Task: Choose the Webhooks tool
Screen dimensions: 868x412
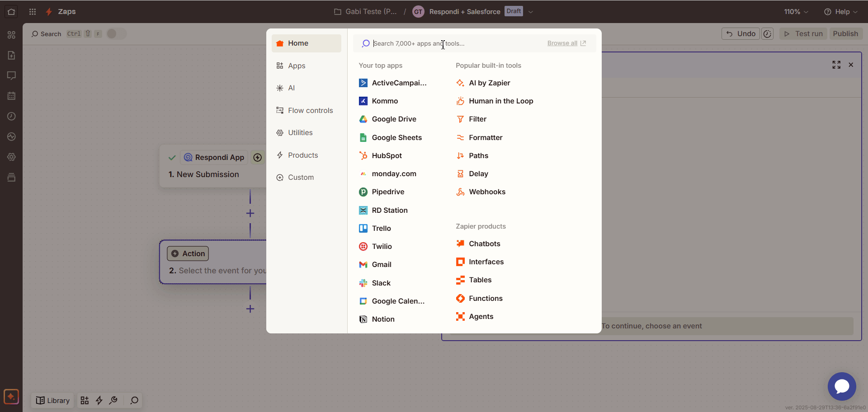Action: click(481, 192)
